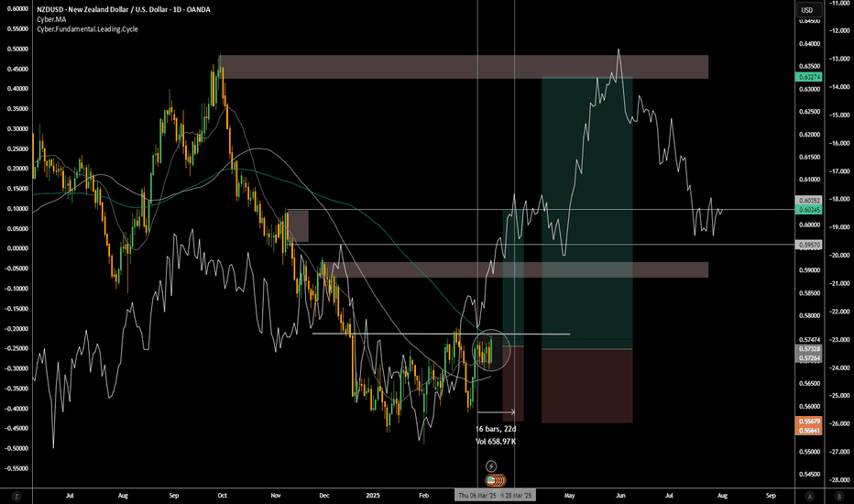The image size is (854, 504).
Task: Click the -0.55000 left scale value
Action: (17, 468)
